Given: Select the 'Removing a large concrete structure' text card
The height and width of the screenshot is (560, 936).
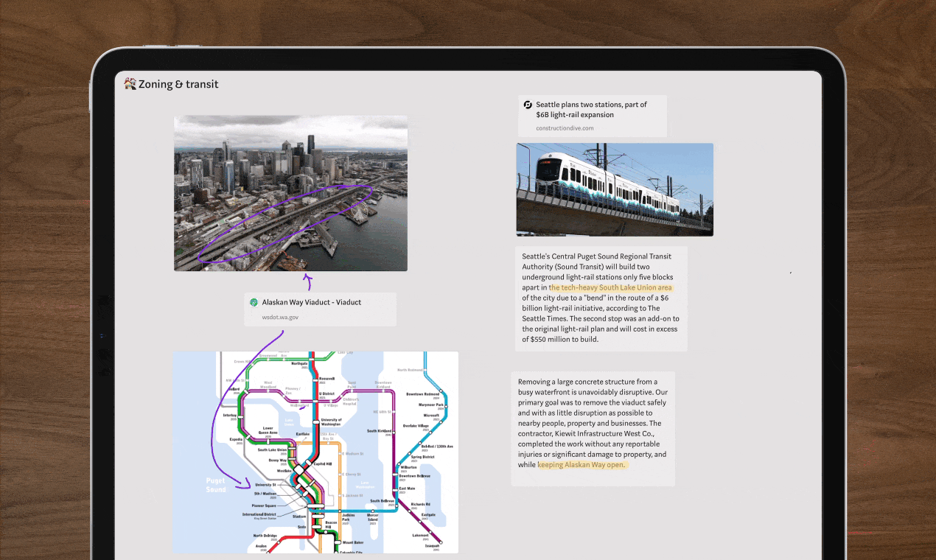Looking at the screenshot, I should click(x=593, y=429).
